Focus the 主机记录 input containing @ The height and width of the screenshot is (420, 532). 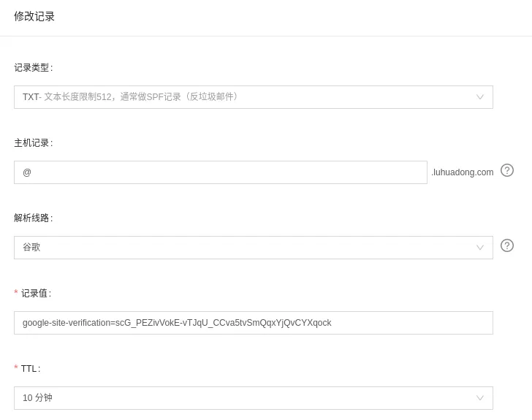coord(220,172)
